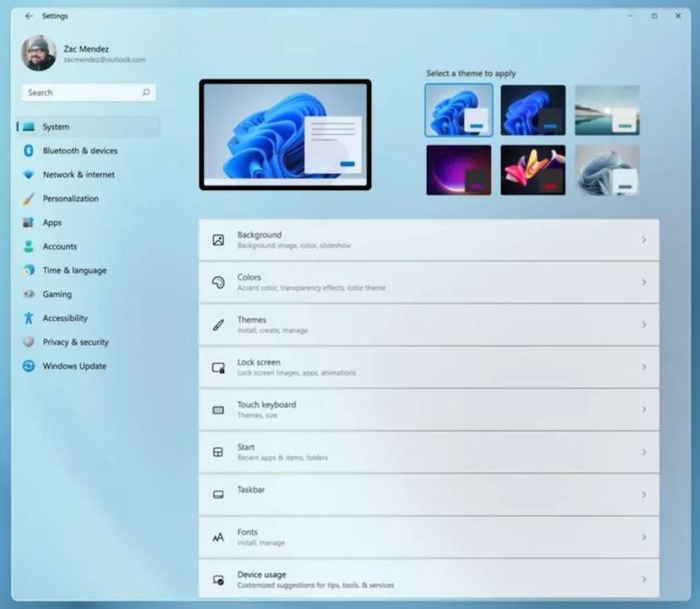
Task: Click the Bluetooth icon in sidebar
Action: pyautogui.click(x=29, y=150)
